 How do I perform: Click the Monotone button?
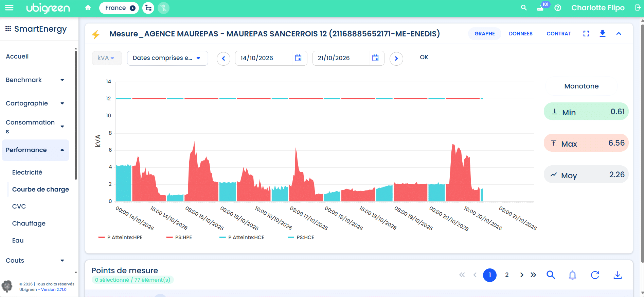[581, 86]
